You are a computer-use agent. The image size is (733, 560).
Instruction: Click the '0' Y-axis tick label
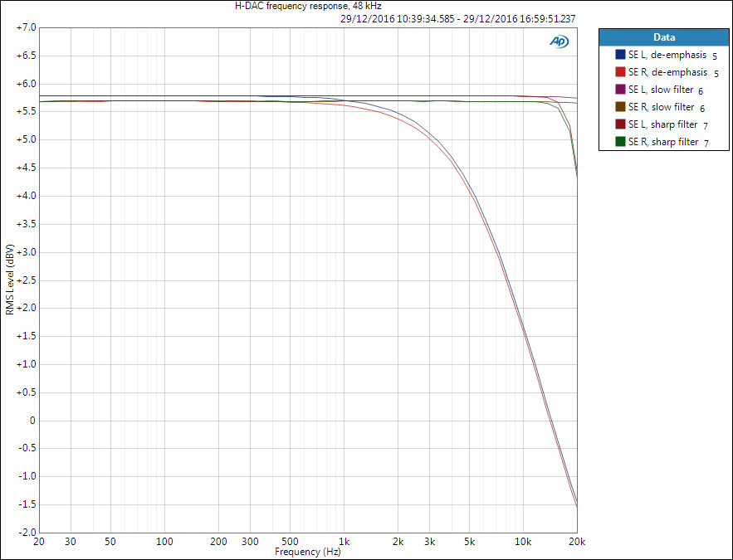point(32,421)
